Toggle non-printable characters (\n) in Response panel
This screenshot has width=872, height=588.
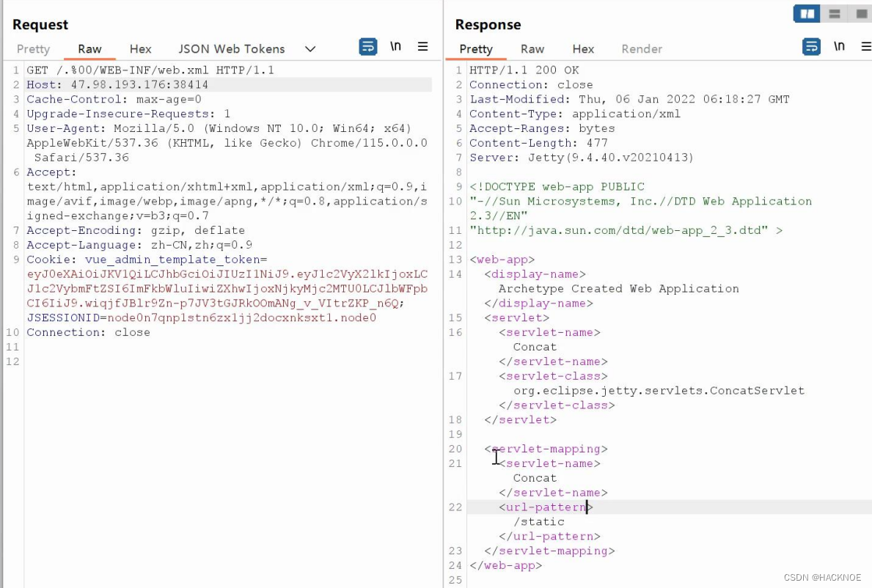(x=839, y=47)
